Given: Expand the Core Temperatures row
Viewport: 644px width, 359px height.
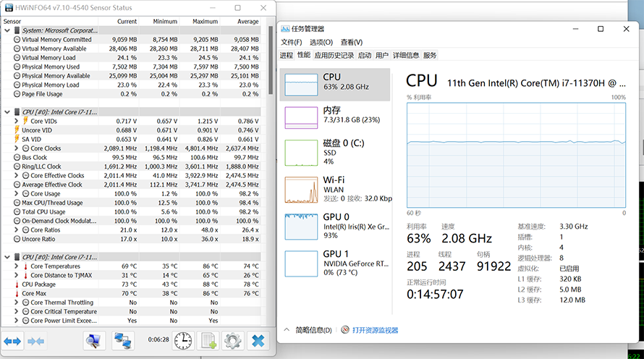Looking at the screenshot, I should (x=17, y=266).
